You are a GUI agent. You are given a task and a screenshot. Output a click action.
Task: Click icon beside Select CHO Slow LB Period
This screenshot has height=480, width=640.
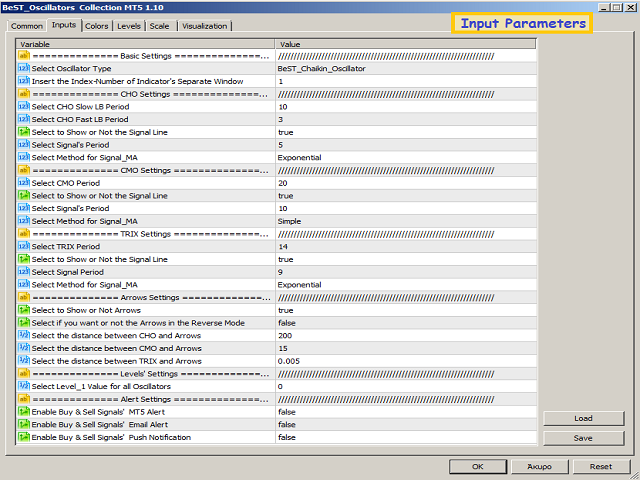tap(24, 107)
